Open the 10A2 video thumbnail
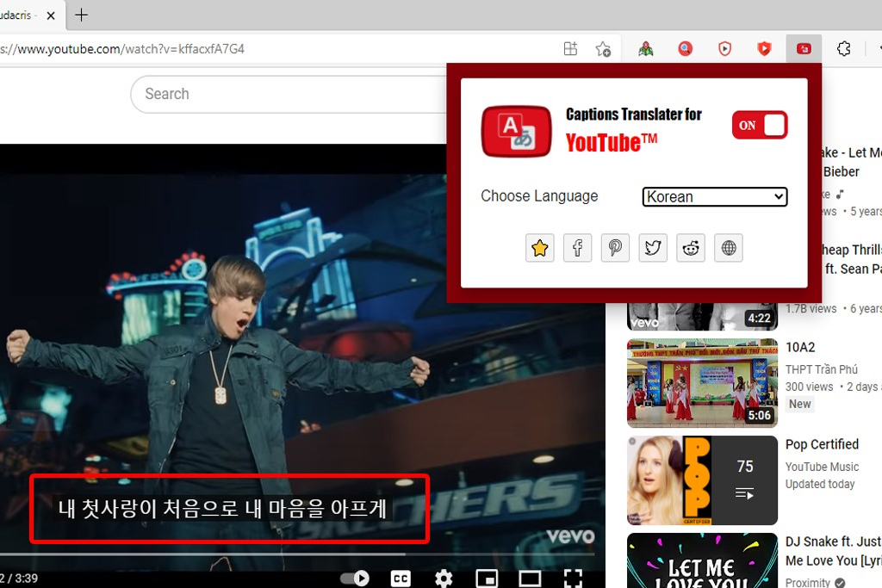The width and height of the screenshot is (882, 588). 702,383
